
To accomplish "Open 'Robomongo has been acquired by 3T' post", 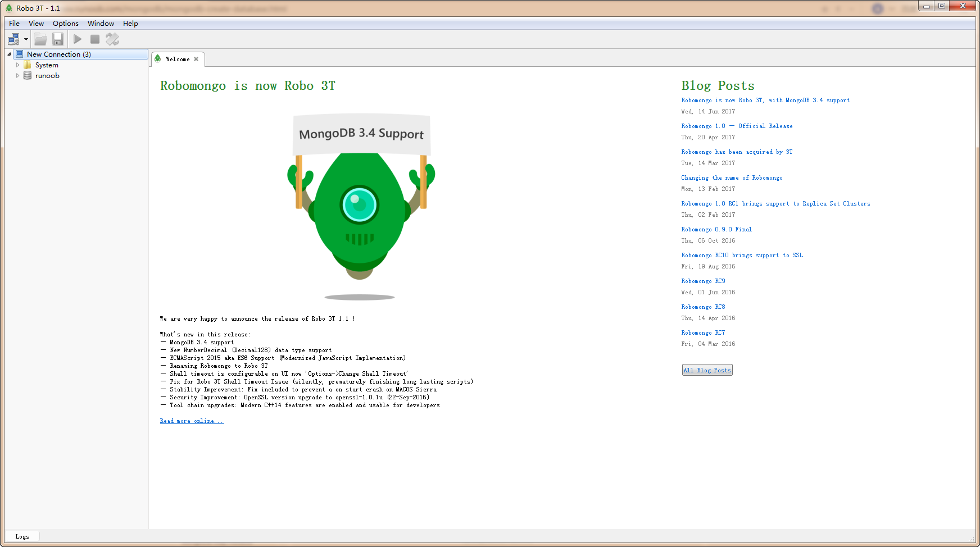I will 737,152.
